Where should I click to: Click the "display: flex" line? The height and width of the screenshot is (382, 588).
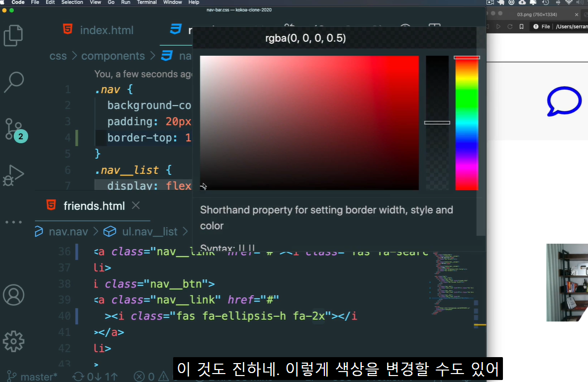click(x=149, y=186)
